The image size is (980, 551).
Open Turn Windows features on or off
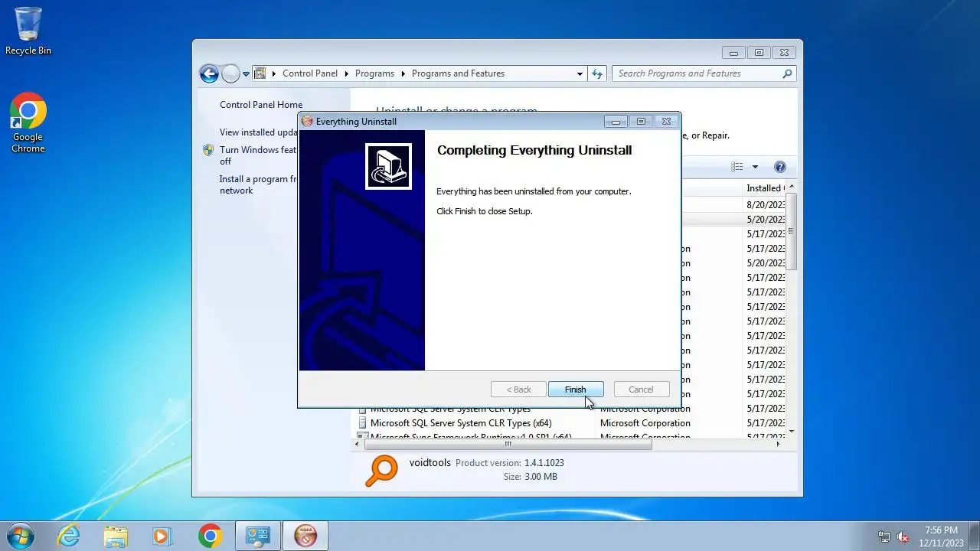[x=257, y=155]
